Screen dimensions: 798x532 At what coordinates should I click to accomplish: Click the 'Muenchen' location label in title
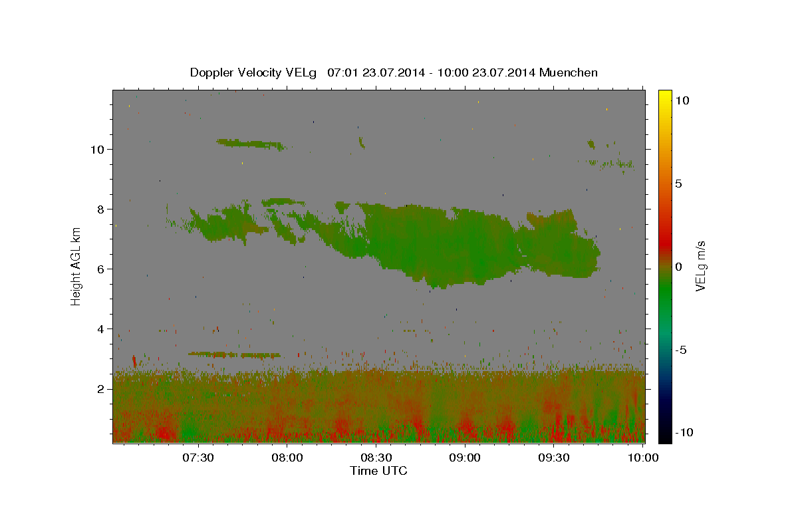[x=569, y=72]
